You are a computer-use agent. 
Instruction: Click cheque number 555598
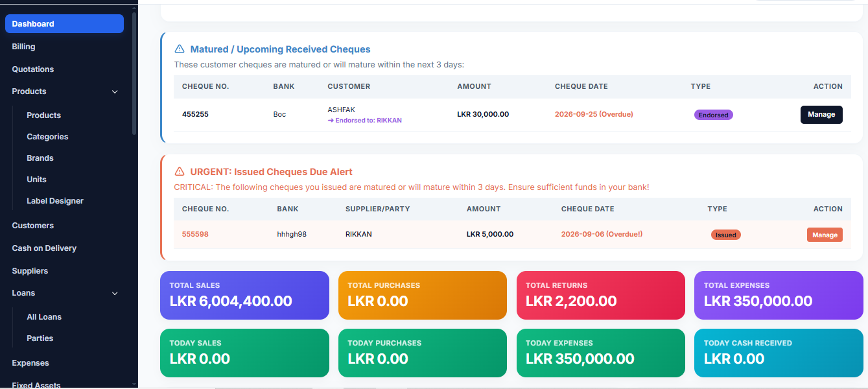click(195, 234)
